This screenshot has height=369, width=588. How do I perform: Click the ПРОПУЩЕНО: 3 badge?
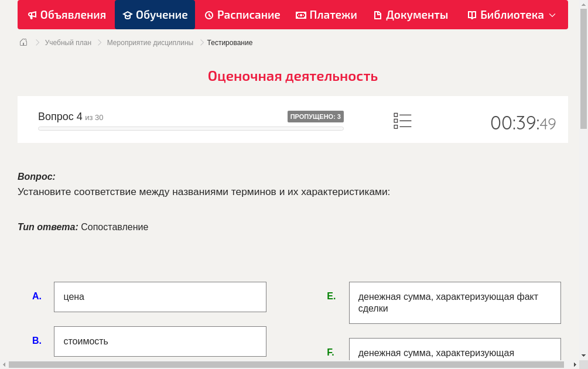click(316, 117)
